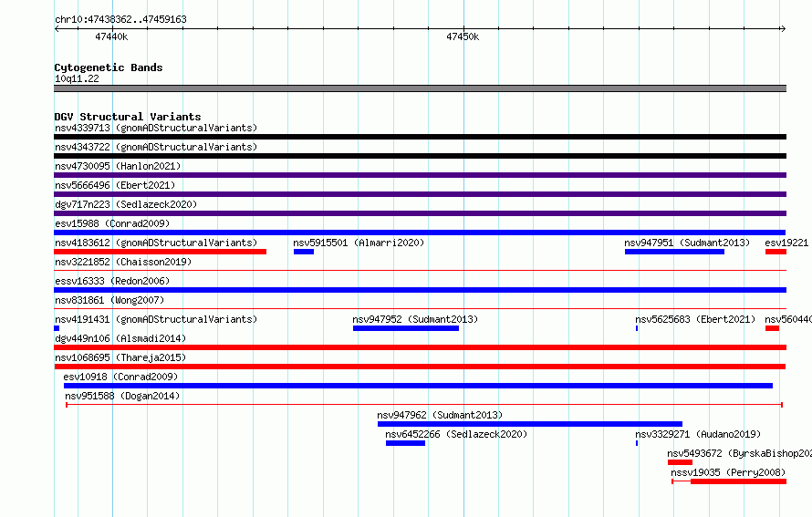The height and width of the screenshot is (517, 812).
Task: Open esv15988 (Conrad2009) variant
Action: 112,223
